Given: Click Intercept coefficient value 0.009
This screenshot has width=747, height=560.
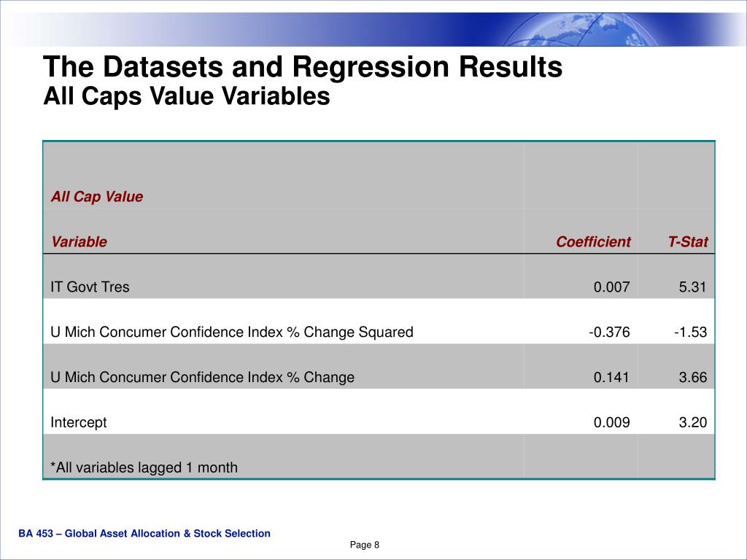Looking at the screenshot, I should click(x=612, y=422).
